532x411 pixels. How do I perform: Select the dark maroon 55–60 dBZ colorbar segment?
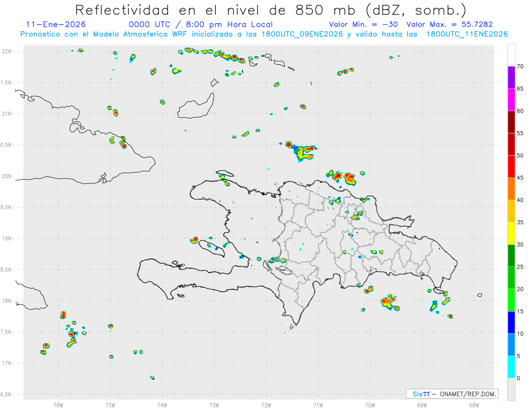coord(511,122)
